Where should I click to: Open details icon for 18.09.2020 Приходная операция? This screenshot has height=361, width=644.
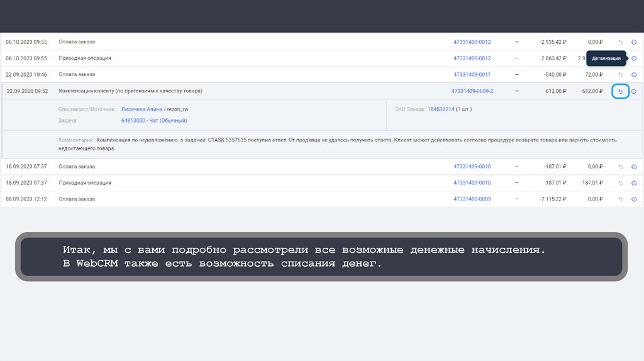click(634, 183)
